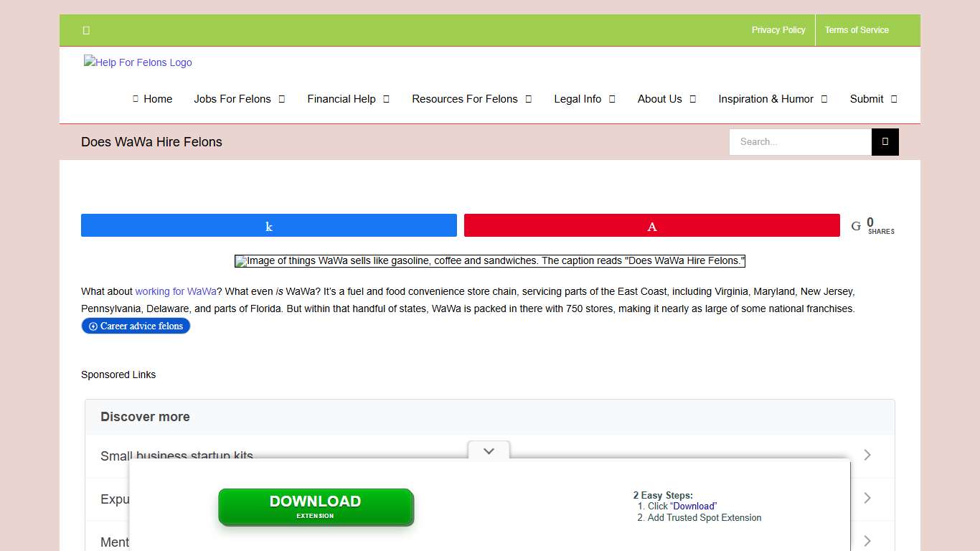Click the Career advice felons button
This screenshot has height=551, width=980.
pyautogui.click(x=136, y=326)
